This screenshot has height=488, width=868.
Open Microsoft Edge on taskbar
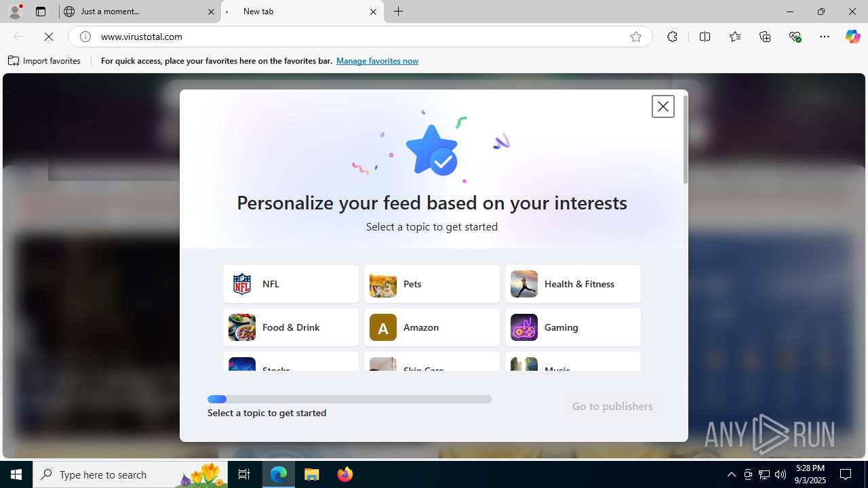279,474
